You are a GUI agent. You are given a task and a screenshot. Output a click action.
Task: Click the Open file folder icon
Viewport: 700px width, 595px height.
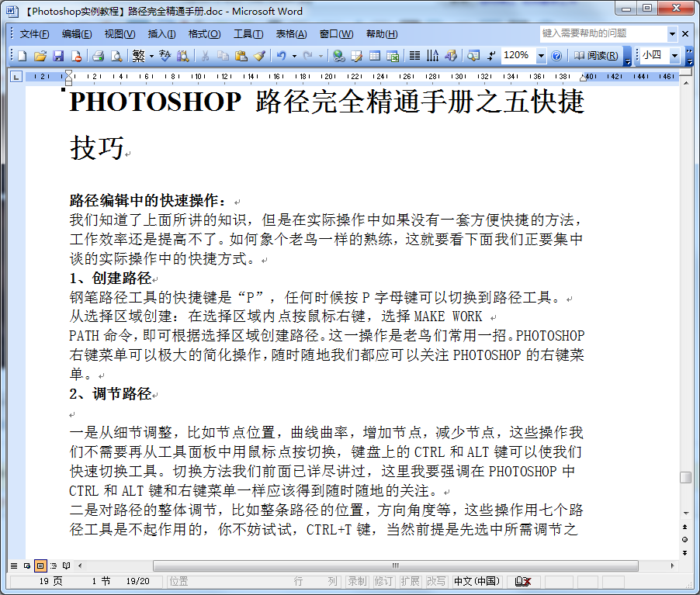coord(40,56)
